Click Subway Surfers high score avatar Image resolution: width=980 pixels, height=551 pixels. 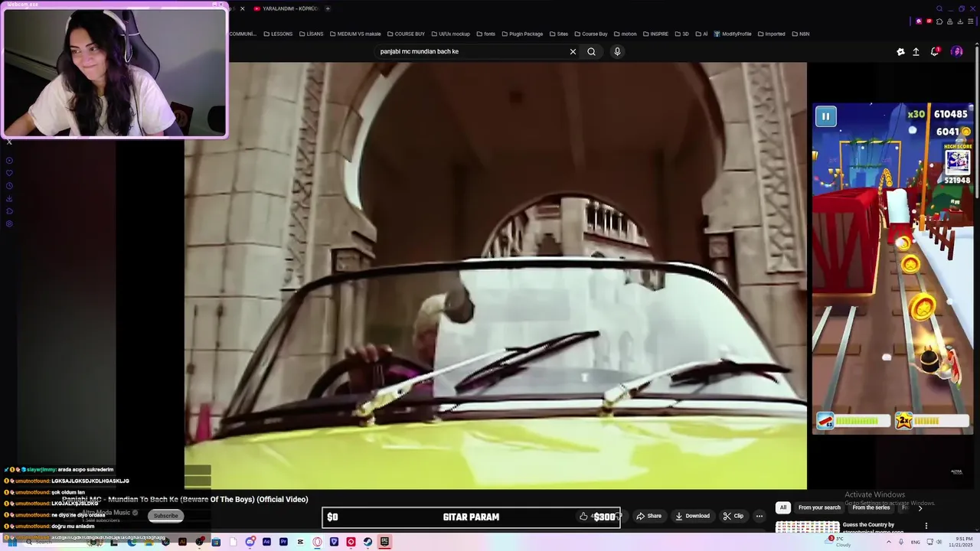coord(957,161)
